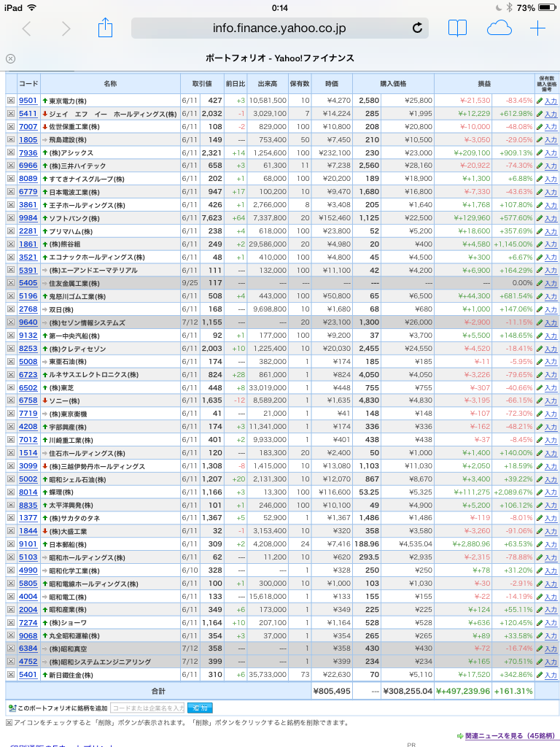Click the Wi-Fi icon in status bar
The height and width of the screenshot is (747, 560).
click(31, 7)
